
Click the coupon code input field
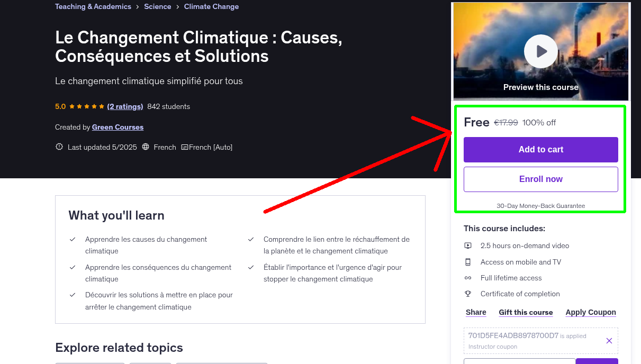coord(519,361)
